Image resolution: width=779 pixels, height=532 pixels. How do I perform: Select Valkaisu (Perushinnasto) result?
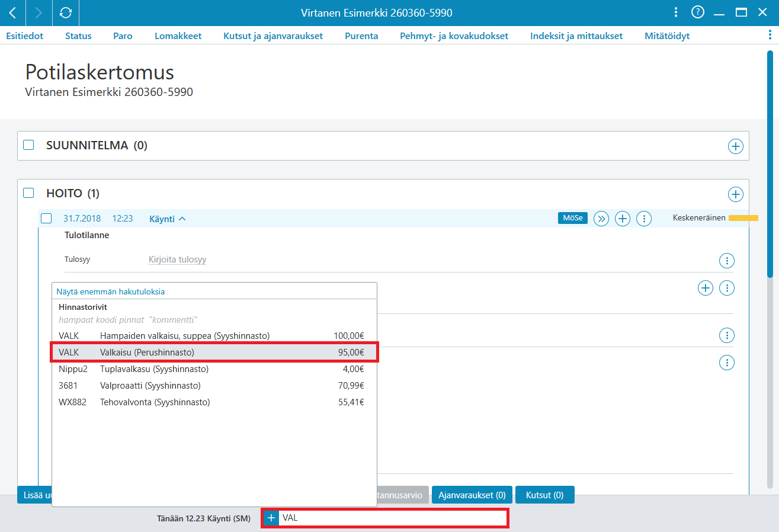[x=214, y=352]
